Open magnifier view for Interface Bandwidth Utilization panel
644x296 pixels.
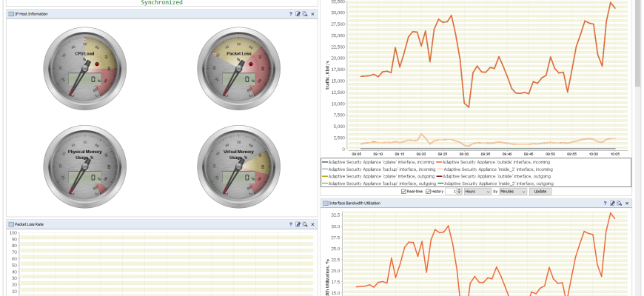pyautogui.click(x=620, y=203)
